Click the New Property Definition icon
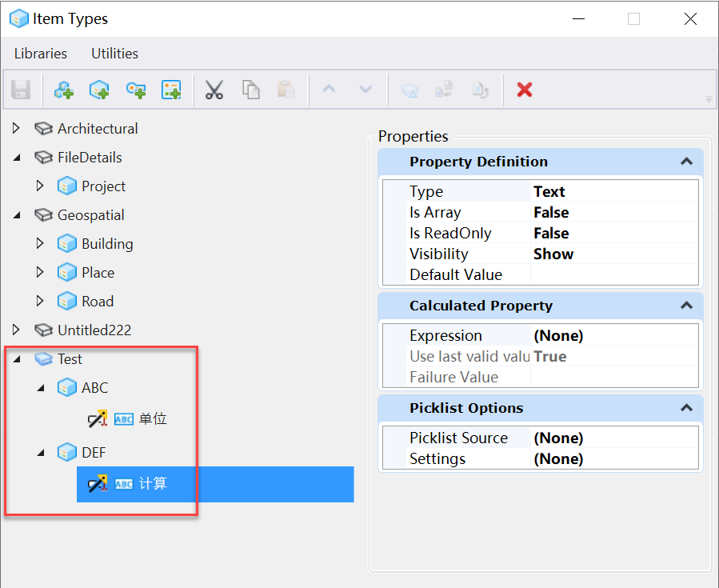The height and width of the screenshot is (588, 719). (x=136, y=90)
